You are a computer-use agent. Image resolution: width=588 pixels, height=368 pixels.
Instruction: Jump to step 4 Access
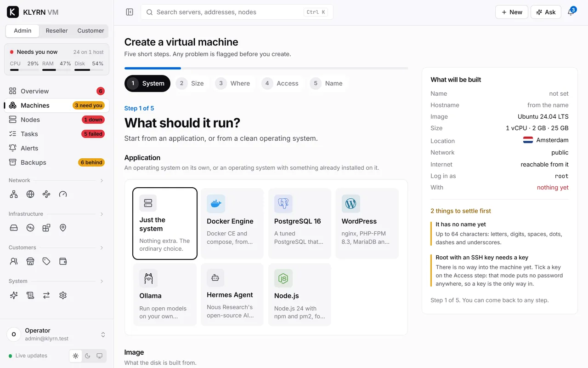(281, 83)
